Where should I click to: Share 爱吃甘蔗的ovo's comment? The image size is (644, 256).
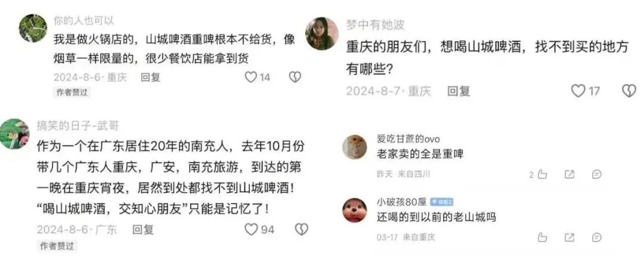569,175
